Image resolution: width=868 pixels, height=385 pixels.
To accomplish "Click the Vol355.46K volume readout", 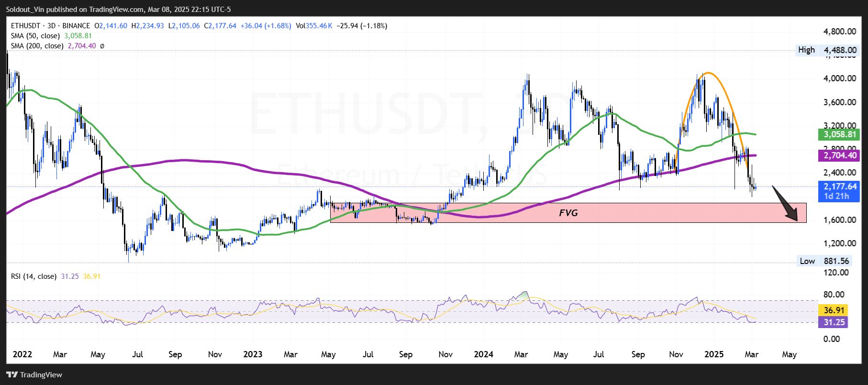I will coord(314,26).
